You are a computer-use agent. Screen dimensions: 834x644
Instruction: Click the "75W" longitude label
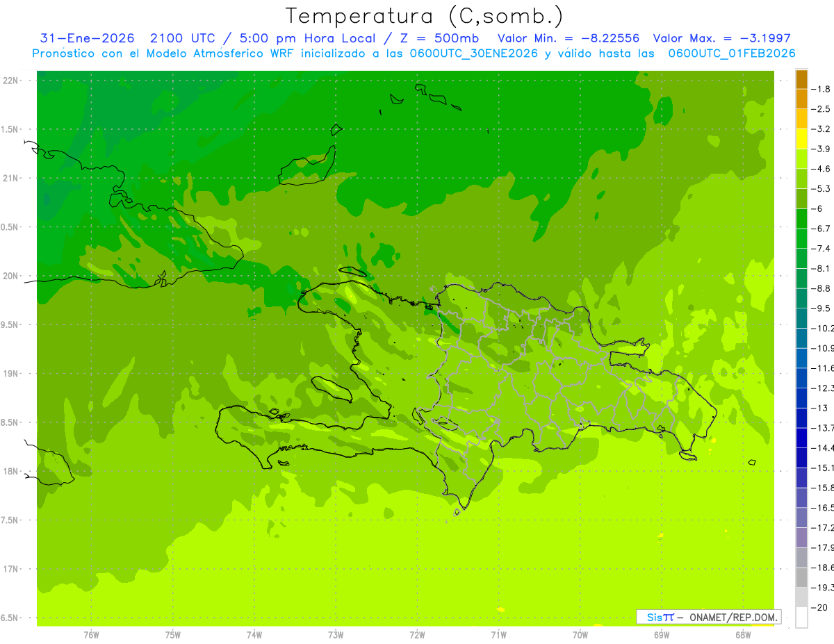click(x=173, y=634)
